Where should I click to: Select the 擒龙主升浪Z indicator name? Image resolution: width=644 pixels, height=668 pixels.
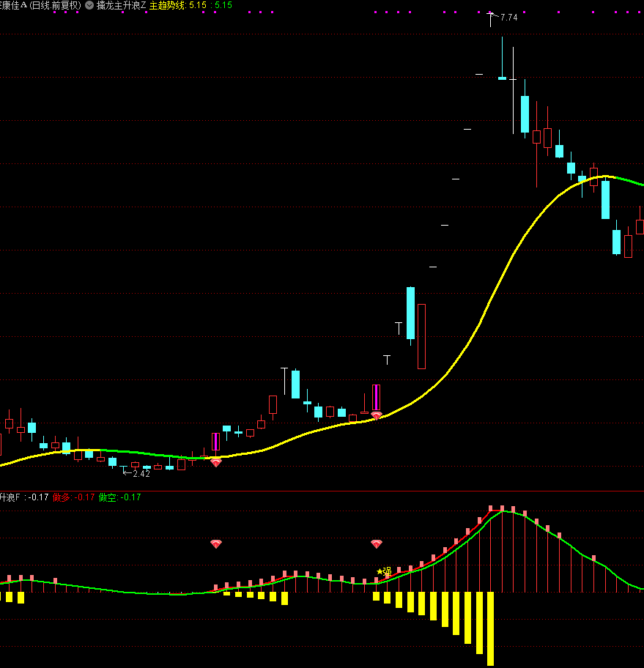coord(121,5)
